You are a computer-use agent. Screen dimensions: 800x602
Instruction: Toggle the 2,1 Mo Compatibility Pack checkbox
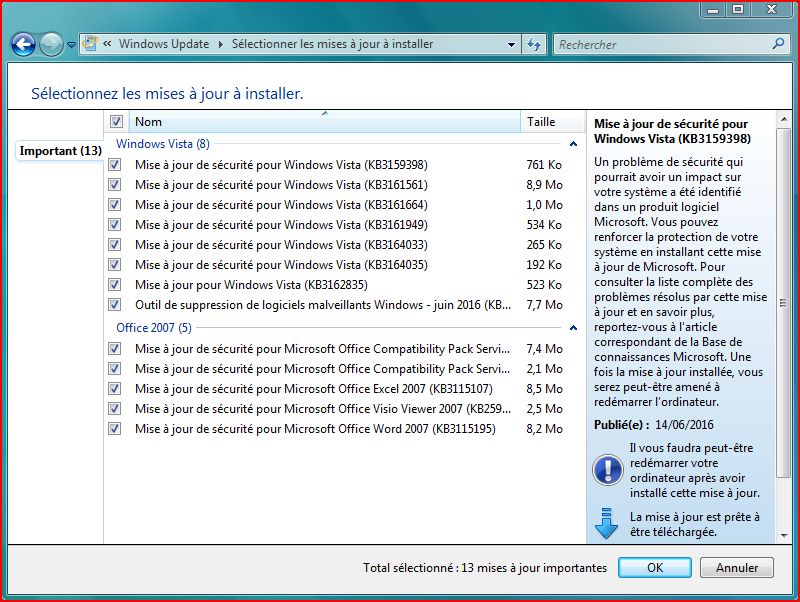click(115, 368)
